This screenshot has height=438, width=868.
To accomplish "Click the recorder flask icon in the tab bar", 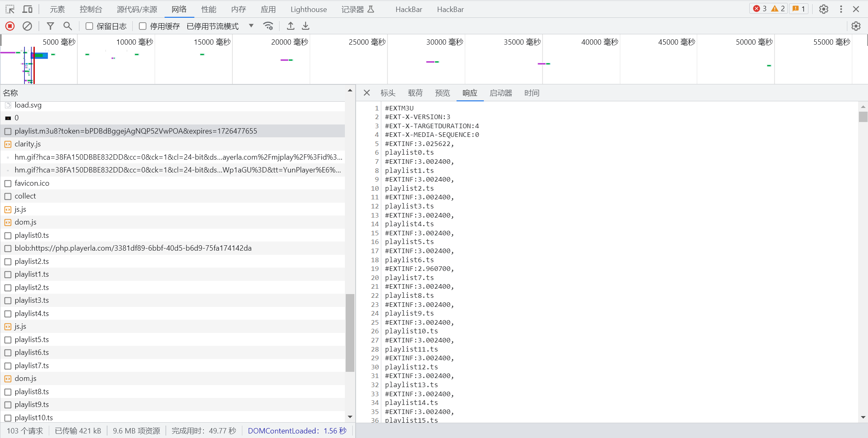I will (x=371, y=9).
